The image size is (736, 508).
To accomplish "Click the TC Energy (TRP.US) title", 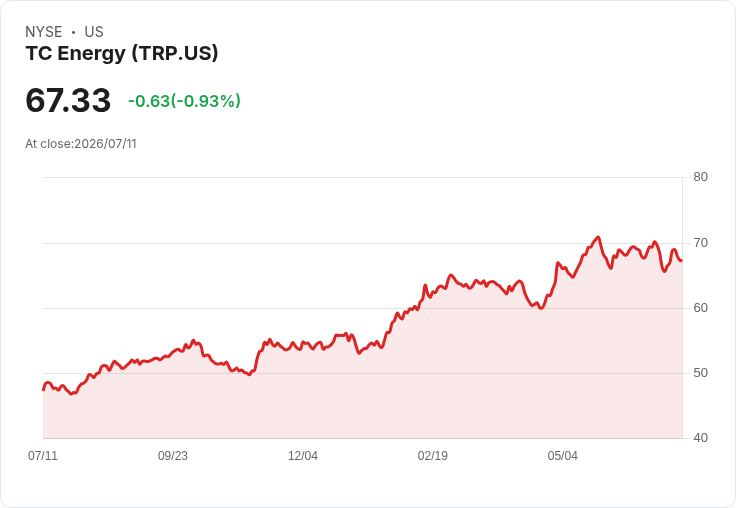I will pos(122,54).
